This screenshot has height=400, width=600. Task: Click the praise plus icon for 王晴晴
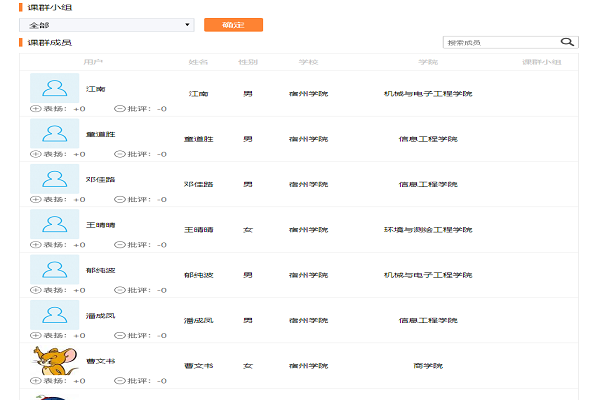pyautogui.click(x=36, y=245)
